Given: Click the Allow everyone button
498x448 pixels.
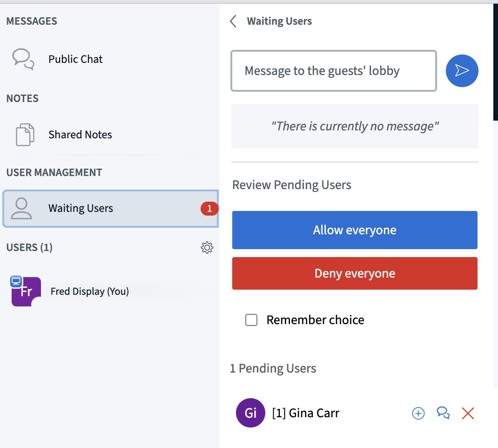Looking at the screenshot, I should (x=355, y=230).
